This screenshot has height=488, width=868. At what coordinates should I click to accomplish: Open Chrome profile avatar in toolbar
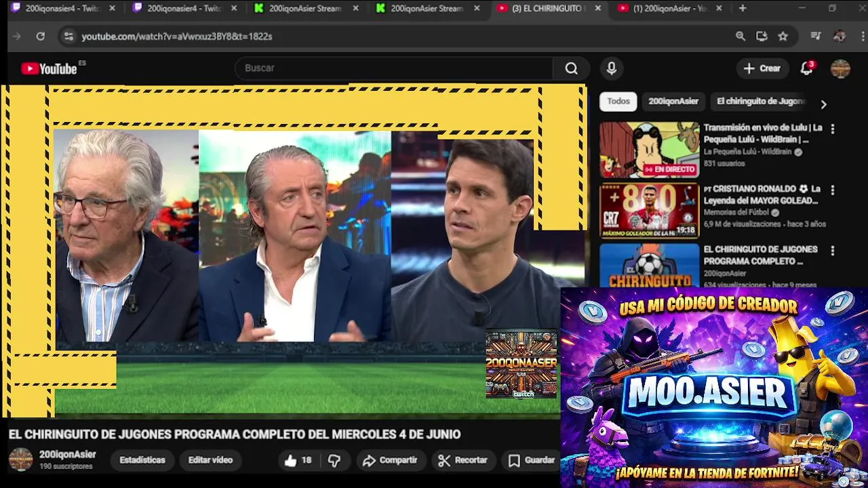[x=840, y=36]
